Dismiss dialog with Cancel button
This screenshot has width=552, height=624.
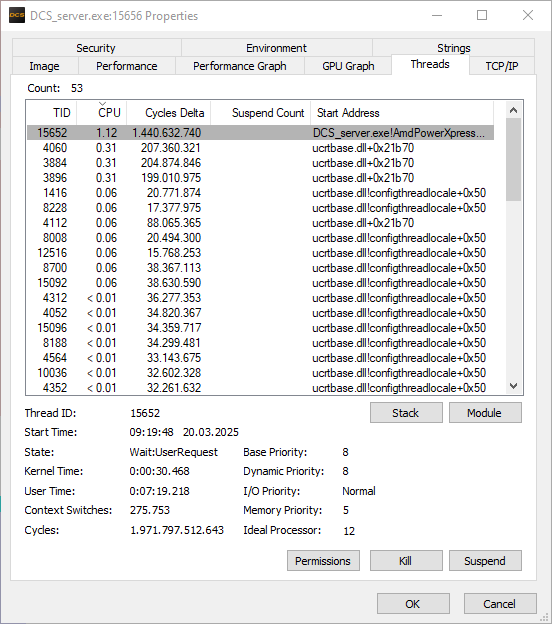500,604
